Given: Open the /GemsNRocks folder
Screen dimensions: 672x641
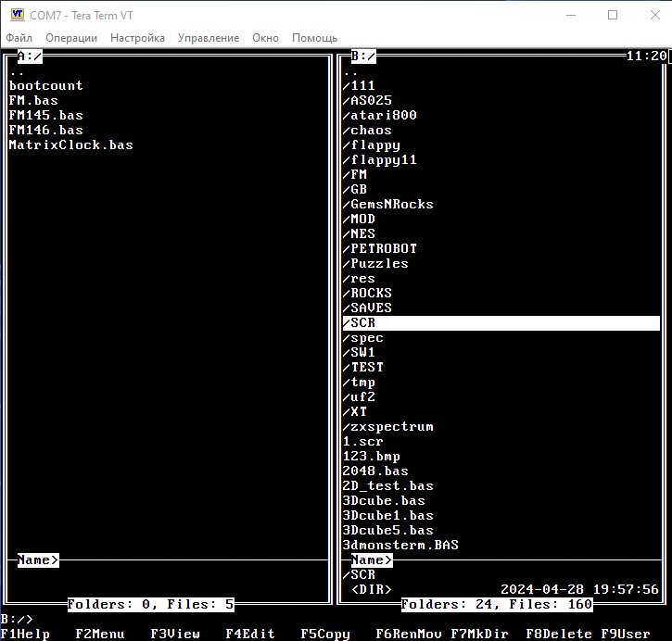Looking at the screenshot, I should pos(387,204).
